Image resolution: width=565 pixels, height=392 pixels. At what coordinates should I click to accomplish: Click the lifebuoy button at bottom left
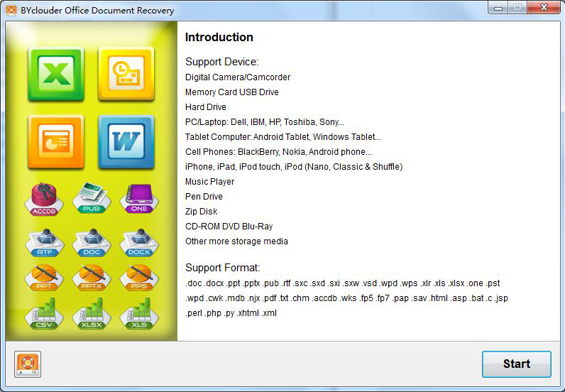tap(28, 364)
